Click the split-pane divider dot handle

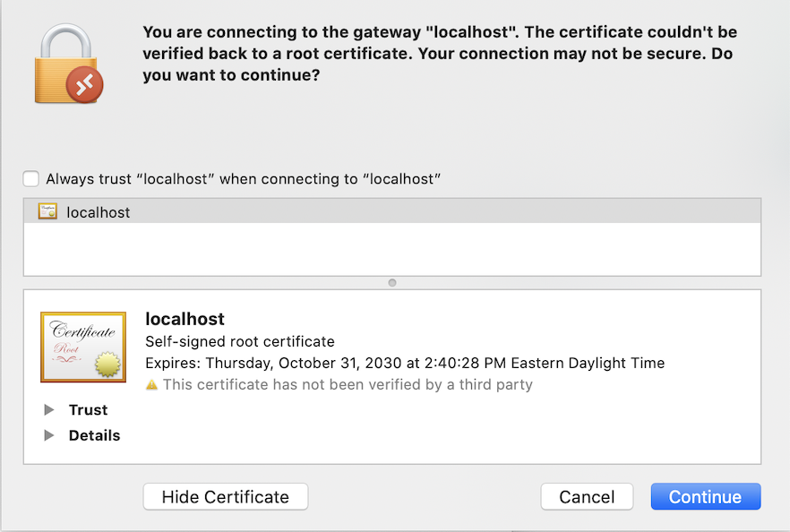(392, 282)
